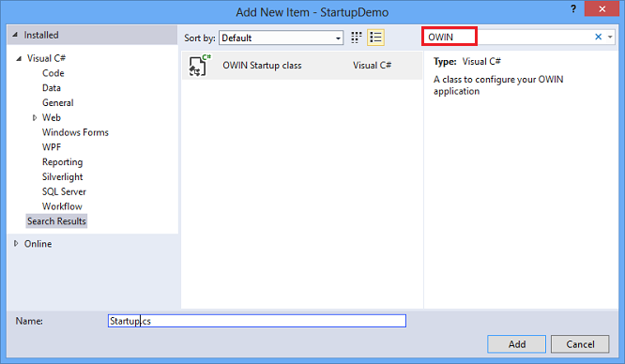Click the Visual C# column value in result row
Viewport: 625px width, 364px height.
[x=372, y=66]
